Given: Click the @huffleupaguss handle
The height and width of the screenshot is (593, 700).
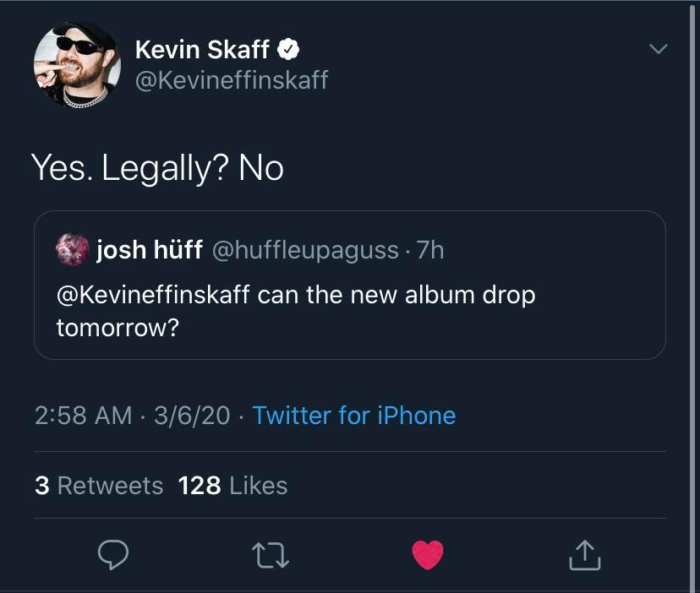Looking at the screenshot, I should tap(304, 250).
